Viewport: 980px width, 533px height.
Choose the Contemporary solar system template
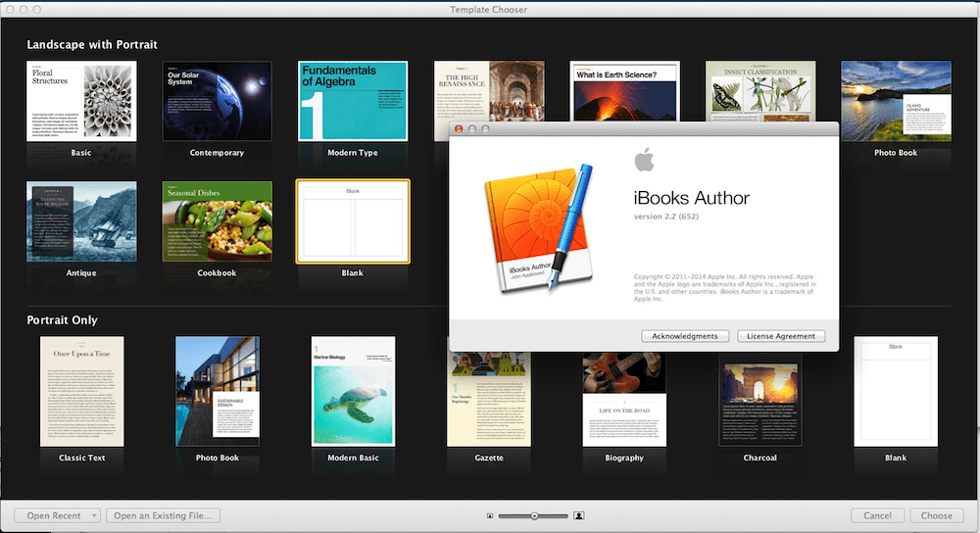coord(217,101)
